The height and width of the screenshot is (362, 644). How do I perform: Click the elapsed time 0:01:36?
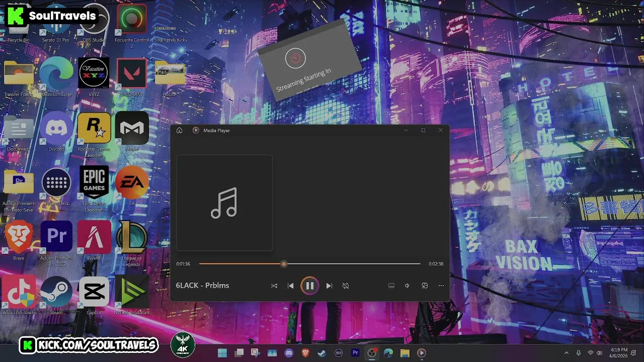183,263
